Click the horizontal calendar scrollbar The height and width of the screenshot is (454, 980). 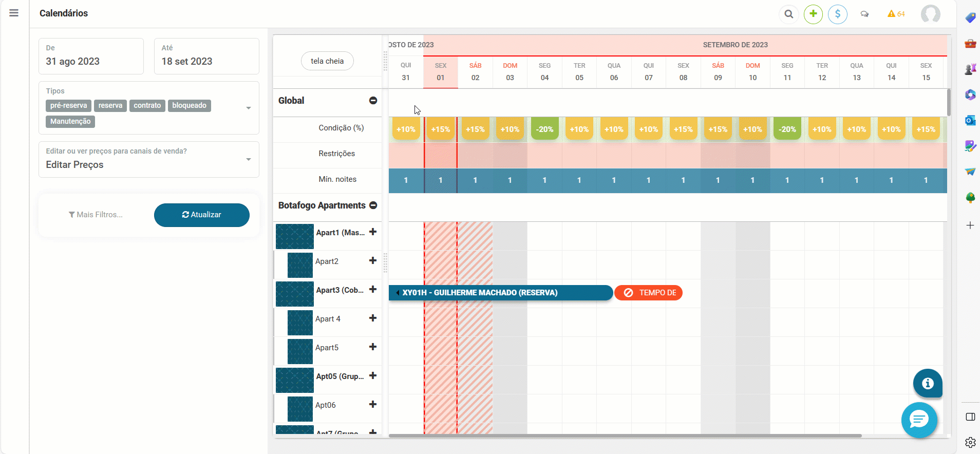click(625, 436)
